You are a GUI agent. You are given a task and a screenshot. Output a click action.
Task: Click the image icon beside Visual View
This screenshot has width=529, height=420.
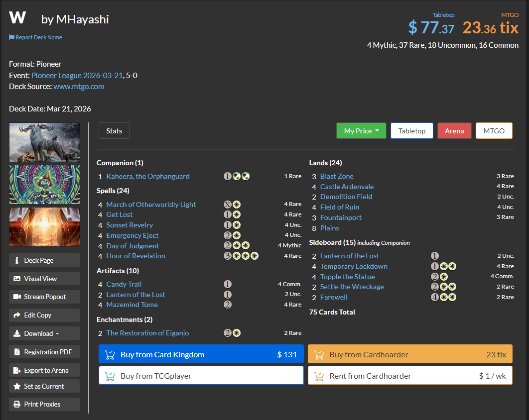click(x=17, y=279)
